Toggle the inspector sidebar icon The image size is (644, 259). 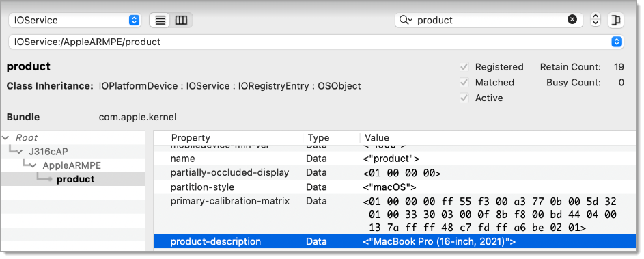(615, 20)
